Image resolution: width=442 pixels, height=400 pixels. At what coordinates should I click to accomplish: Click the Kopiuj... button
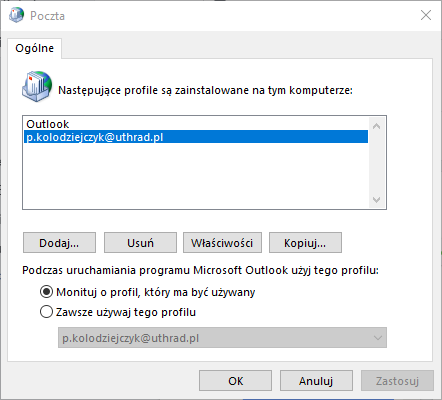(x=305, y=243)
